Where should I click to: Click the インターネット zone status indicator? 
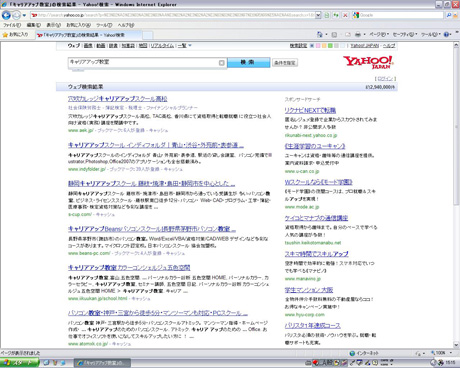point(364,353)
